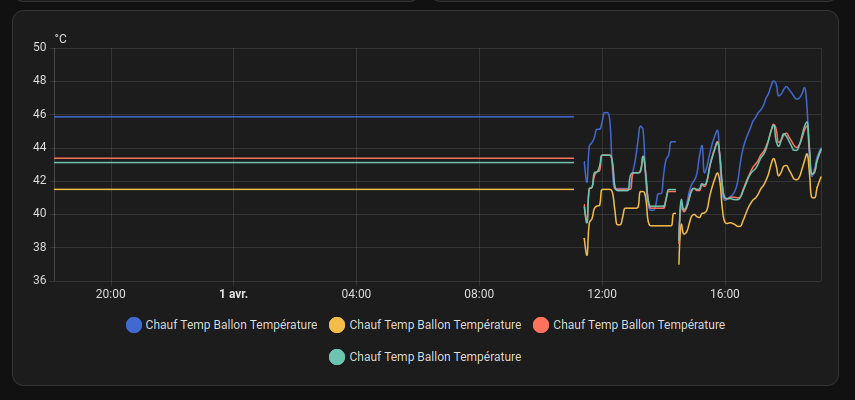This screenshot has height=400, width=855.
Task: Toggle the yellow legend circle series
Action: point(338,325)
